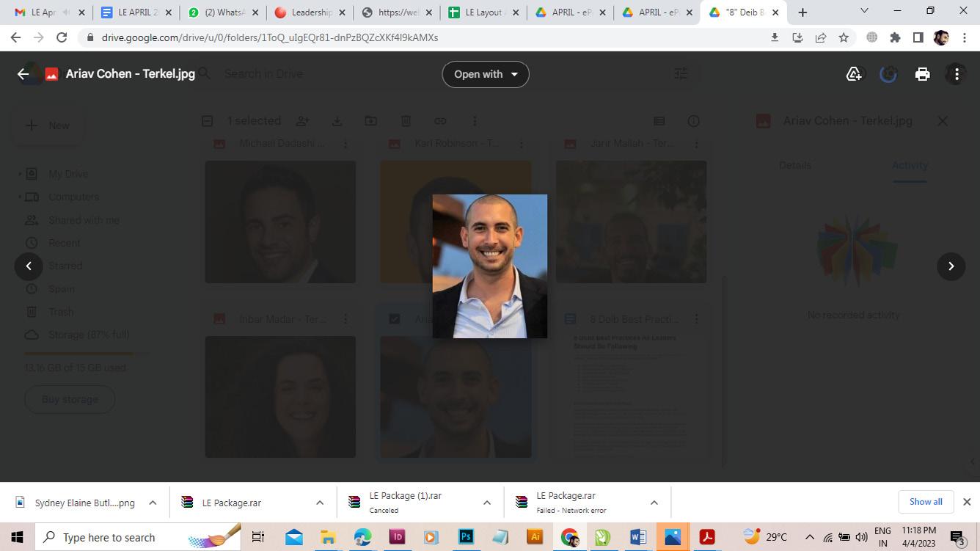Image resolution: width=980 pixels, height=551 pixels.
Task: Open Microsoft Edge from the taskbar
Action: click(x=362, y=537)
